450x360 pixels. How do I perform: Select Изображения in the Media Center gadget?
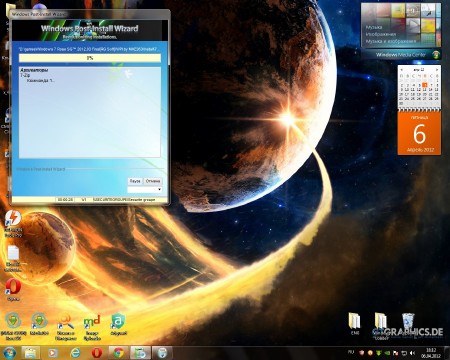pyautogui.click(x=381, y=34)
